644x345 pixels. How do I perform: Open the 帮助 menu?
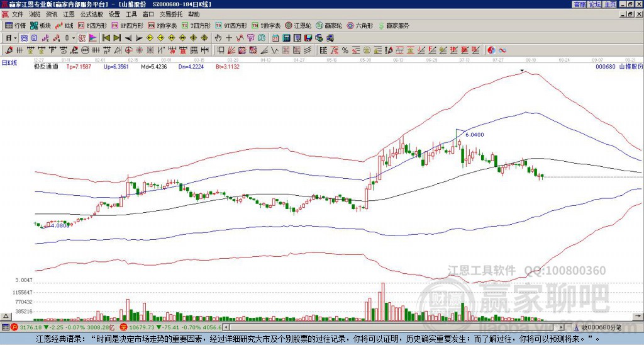tap(194, 14)
